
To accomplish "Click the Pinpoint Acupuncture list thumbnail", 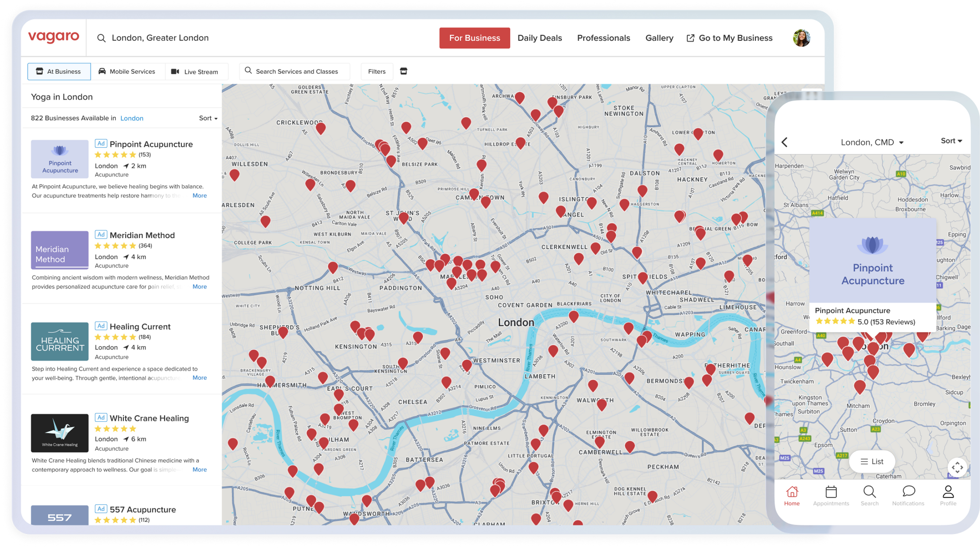I will pyautogui.click(x=60, y=159).
